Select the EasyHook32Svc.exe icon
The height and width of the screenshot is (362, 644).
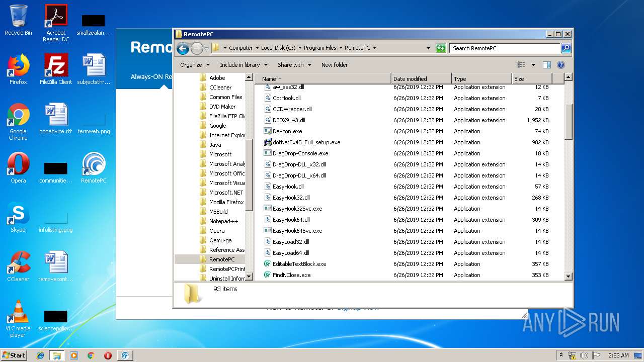[268, 209]
